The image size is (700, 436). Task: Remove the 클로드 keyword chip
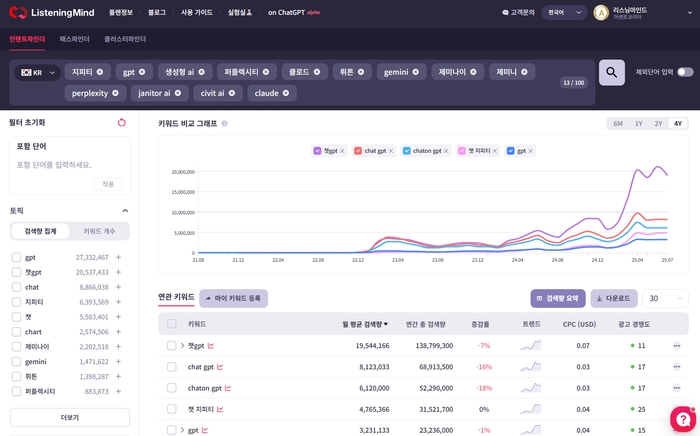coord(317,72)
